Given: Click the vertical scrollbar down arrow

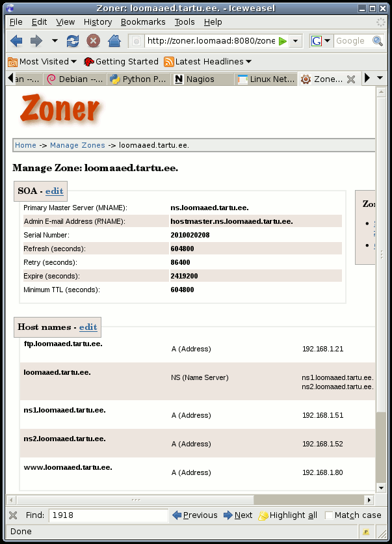Looking at the screenshot, I should (x=381, y=488).
